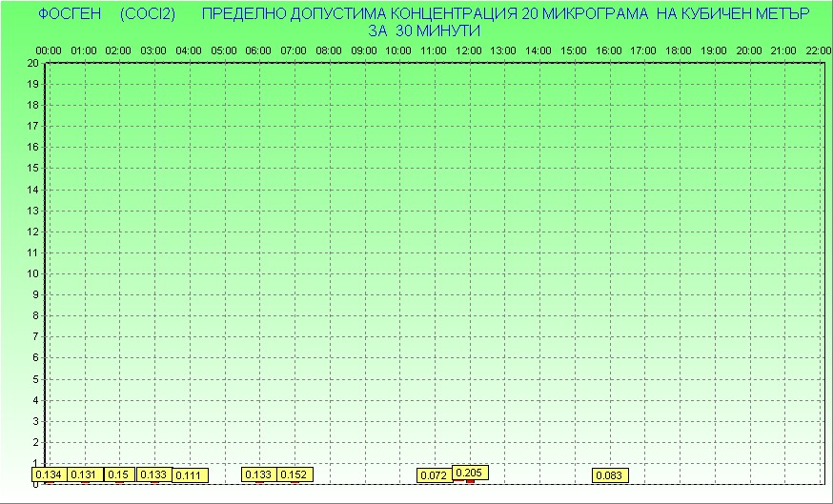The image size is (833, 504).
Task: Click the 15 value on vertical axis
Action: [x=33, y=169]
